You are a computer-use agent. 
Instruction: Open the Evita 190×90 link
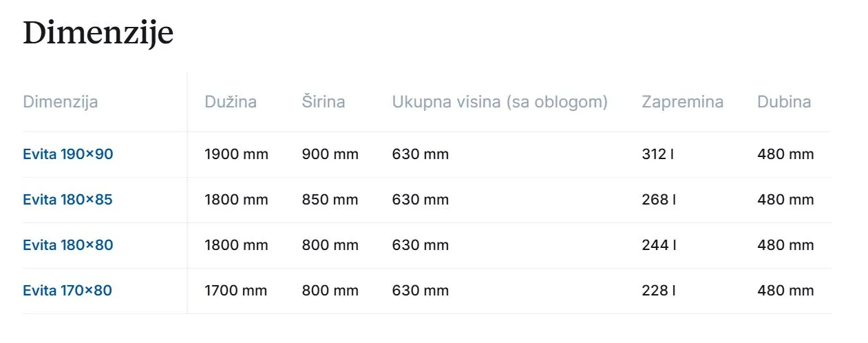pyautogui.click(x=67, y=154)
